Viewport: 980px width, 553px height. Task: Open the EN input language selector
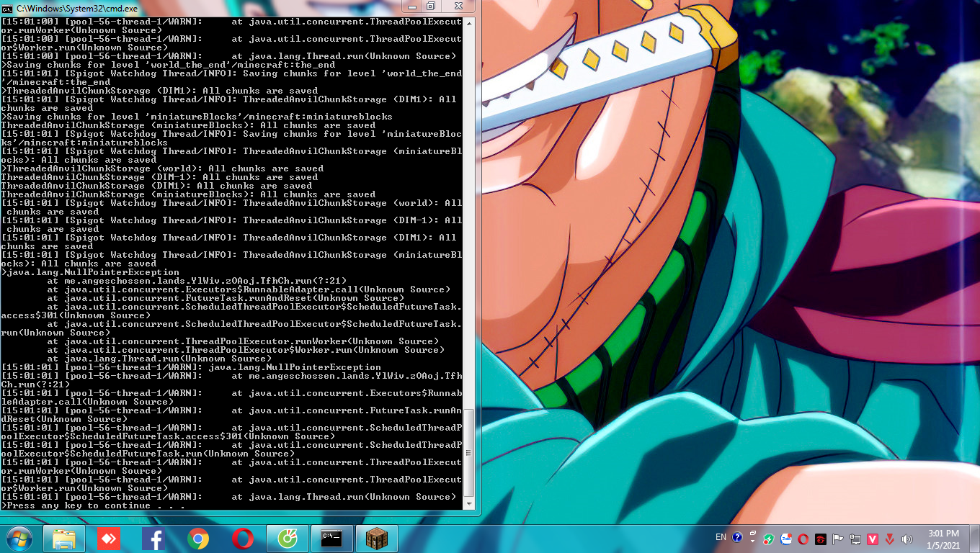coord(721,537)
